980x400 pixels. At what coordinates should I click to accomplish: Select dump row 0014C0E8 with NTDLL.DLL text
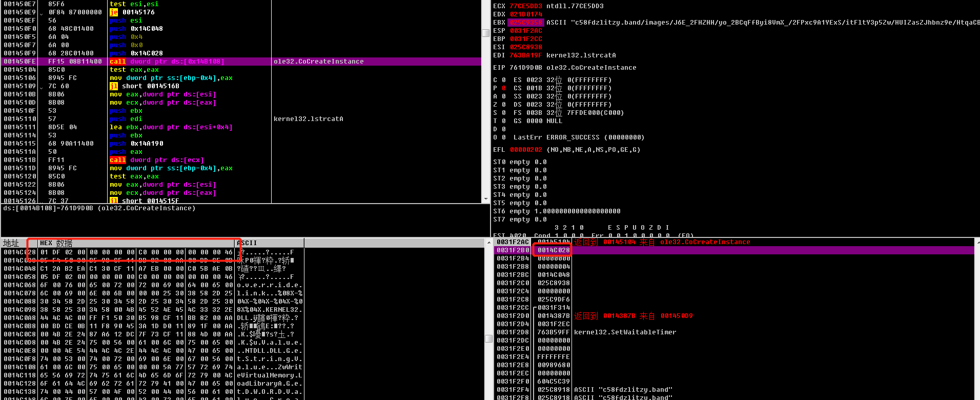pyautogui.click(x=153, y=351)
